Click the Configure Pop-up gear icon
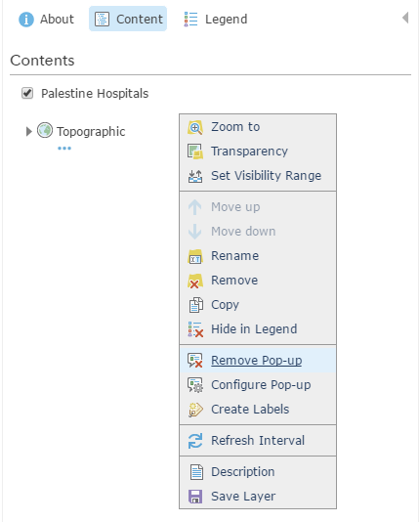 coord(195,385)
